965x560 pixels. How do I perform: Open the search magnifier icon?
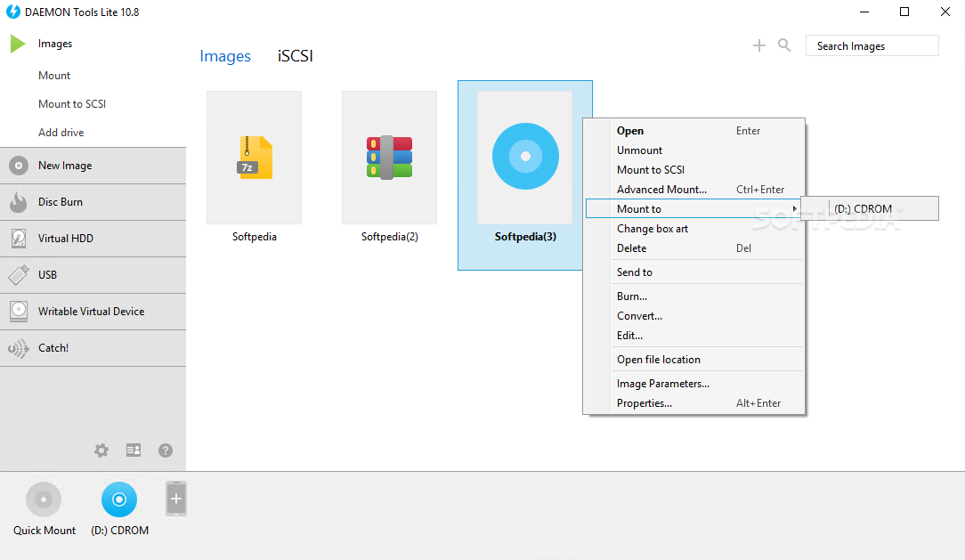[x=783, y=45]
